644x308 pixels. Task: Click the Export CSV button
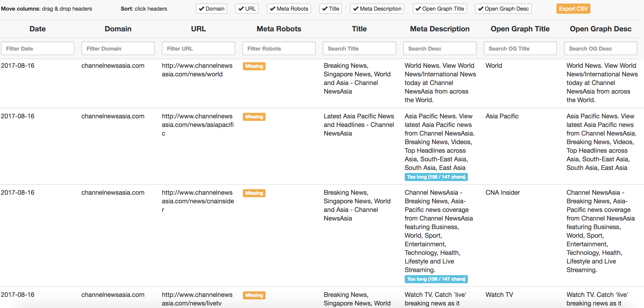(x=573, y=9)
